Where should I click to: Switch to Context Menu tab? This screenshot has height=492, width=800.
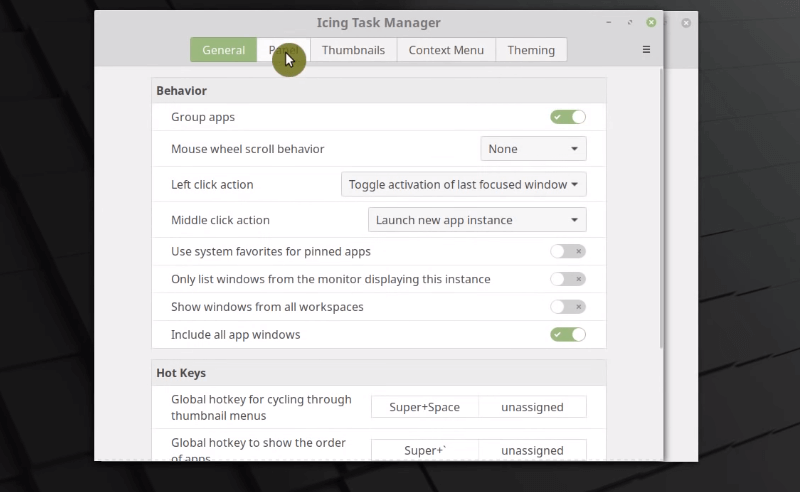point(446,50)
